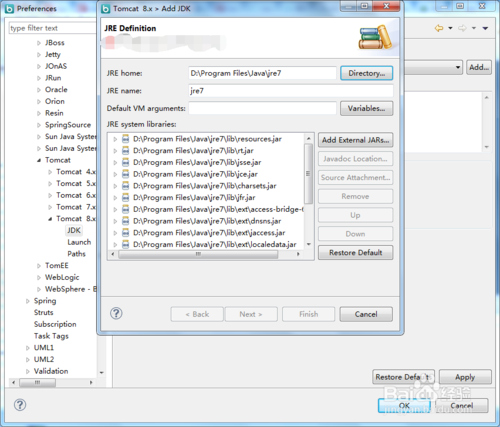500x427 pixels.
Task: Click the jar icon beside jfr.jar
Action: [125, 198]
